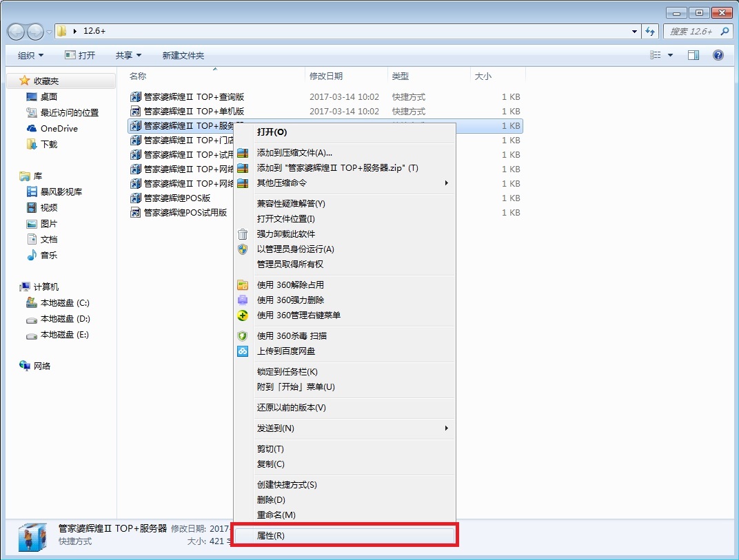The image size is (739, 560).
Task: Click trash icon for 强力卸载此软件
Action: (x=243, y=234)
